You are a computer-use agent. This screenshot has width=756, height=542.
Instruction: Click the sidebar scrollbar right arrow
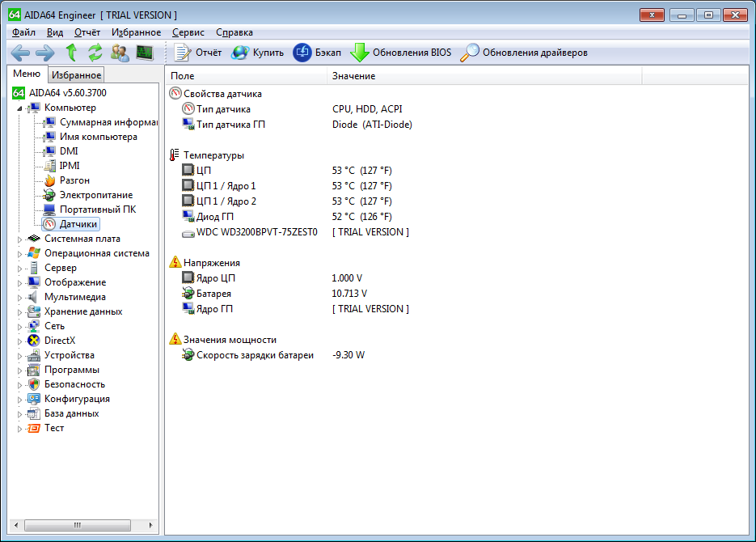pyautogui.click(x=150, y=525)
